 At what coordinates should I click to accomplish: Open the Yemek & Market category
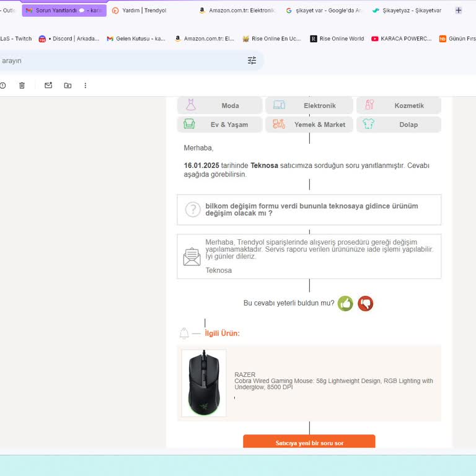[x=309, y=125]
